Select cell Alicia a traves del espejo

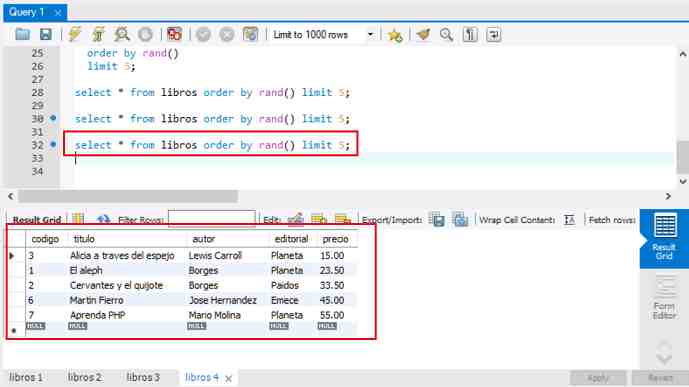tap(122, 256)
